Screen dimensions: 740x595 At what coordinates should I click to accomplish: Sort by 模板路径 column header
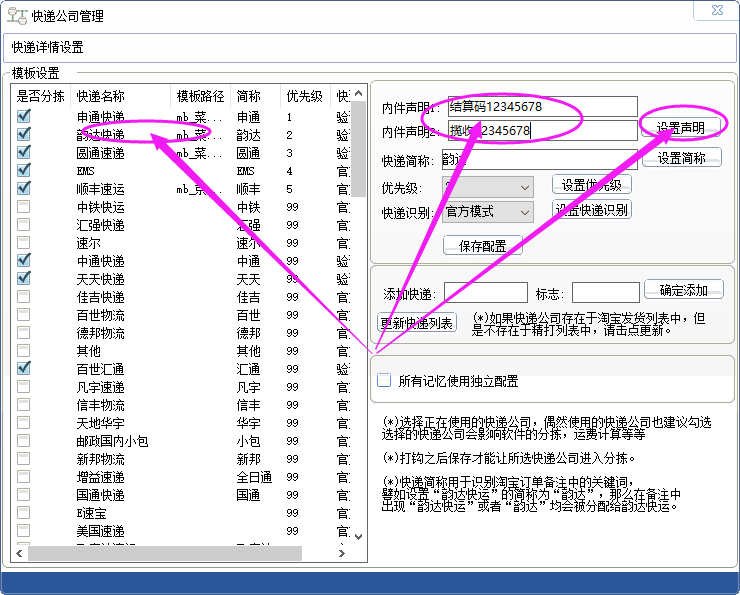201,96
